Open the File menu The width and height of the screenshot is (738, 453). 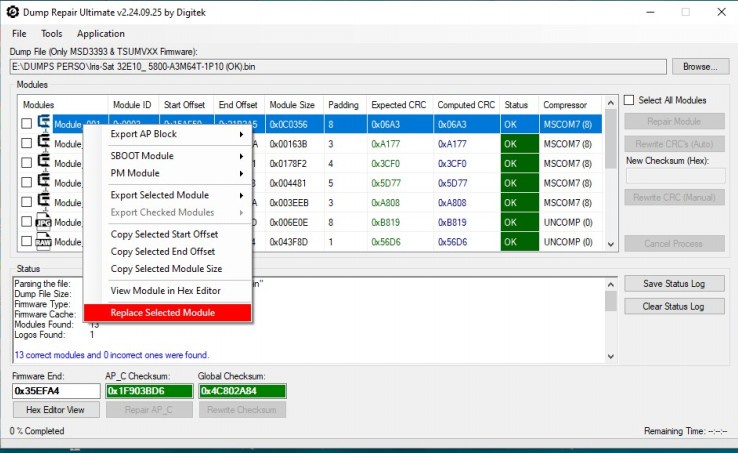[19, 33]
